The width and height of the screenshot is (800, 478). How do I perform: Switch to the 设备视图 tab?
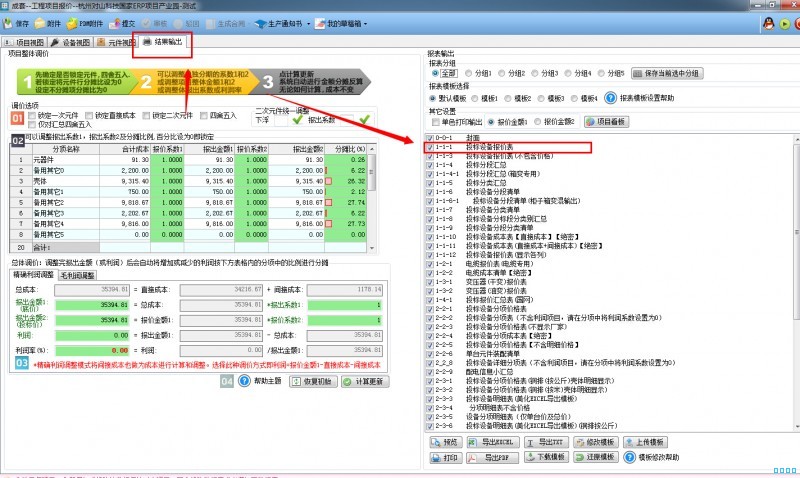tap(70, 42)
